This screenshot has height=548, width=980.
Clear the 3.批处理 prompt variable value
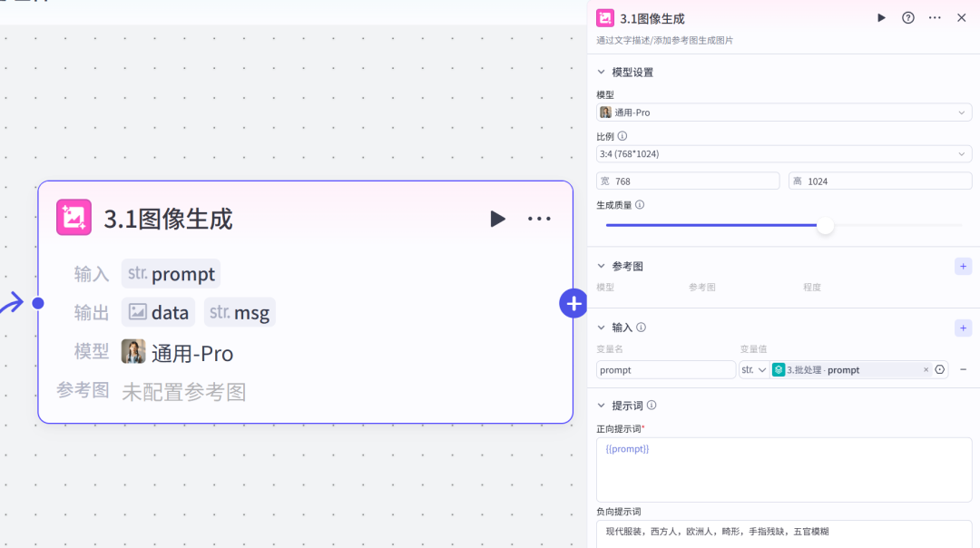[926, 370]
